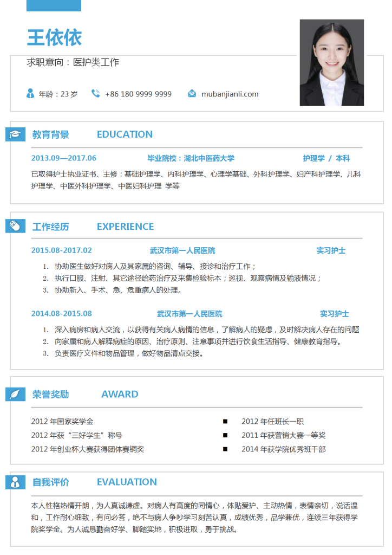Click 2012 年获 “三好学生” 称号
This screenshot has height=555, width=392.
click(77, 435)
